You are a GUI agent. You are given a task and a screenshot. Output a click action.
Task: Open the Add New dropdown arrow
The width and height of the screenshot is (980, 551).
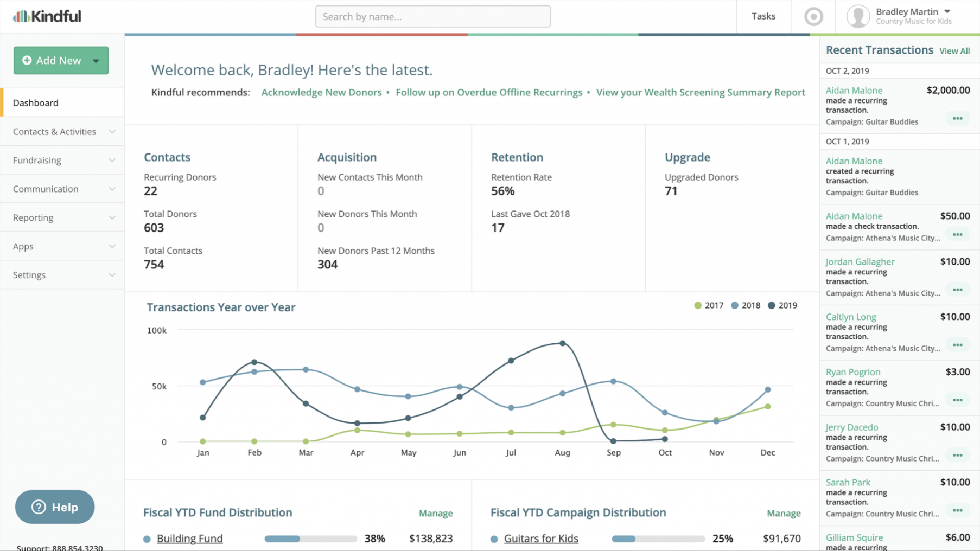(x=96, y=61)
